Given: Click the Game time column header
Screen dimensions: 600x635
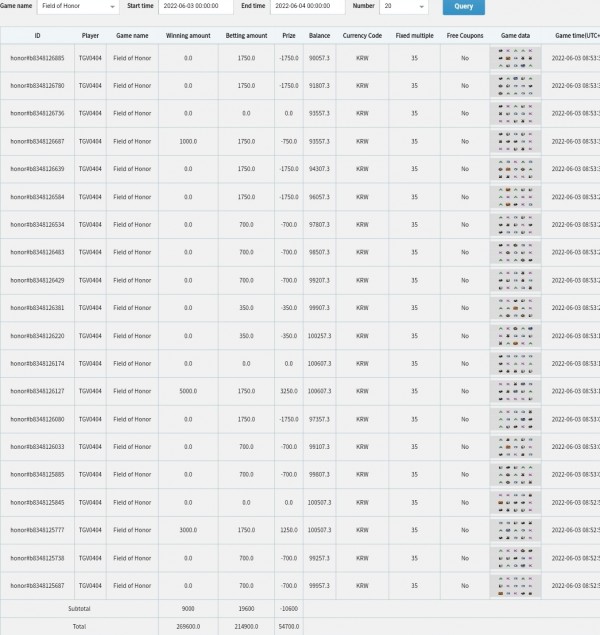Looking at the screenshot, I should [571, 36].
